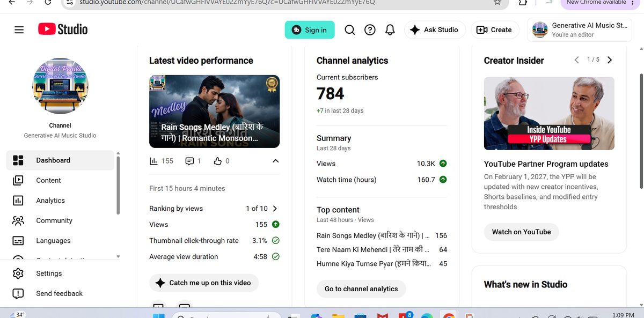Click the click-through rate green checkmark
Screen dimensions: 644x318
[275, 241]
